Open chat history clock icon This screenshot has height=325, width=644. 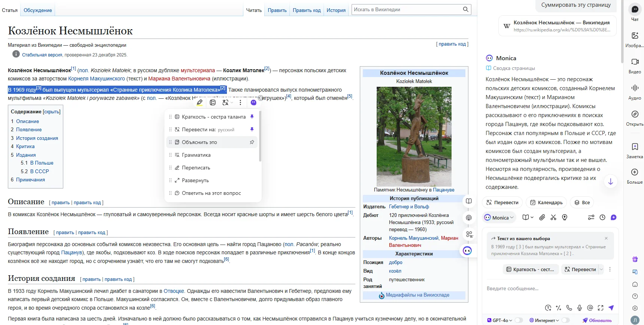tap(602, 217)
